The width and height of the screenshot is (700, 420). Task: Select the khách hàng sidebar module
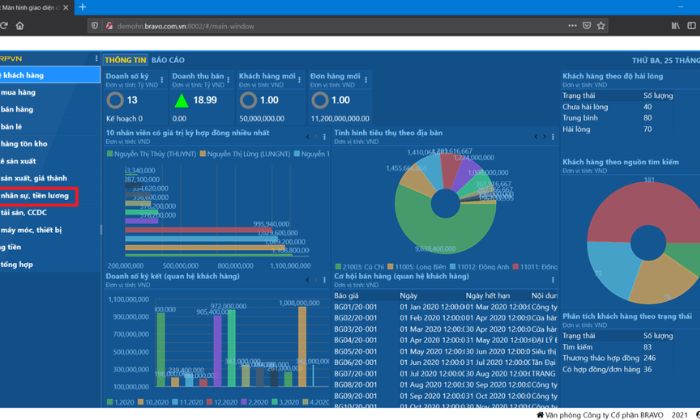point(50,75)
